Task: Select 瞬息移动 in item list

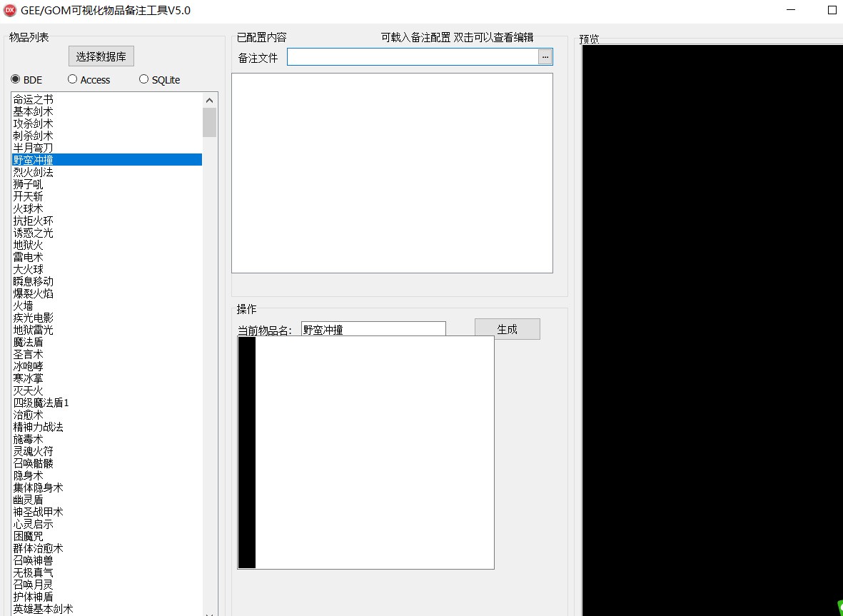Action: click(x=107, y=281)
